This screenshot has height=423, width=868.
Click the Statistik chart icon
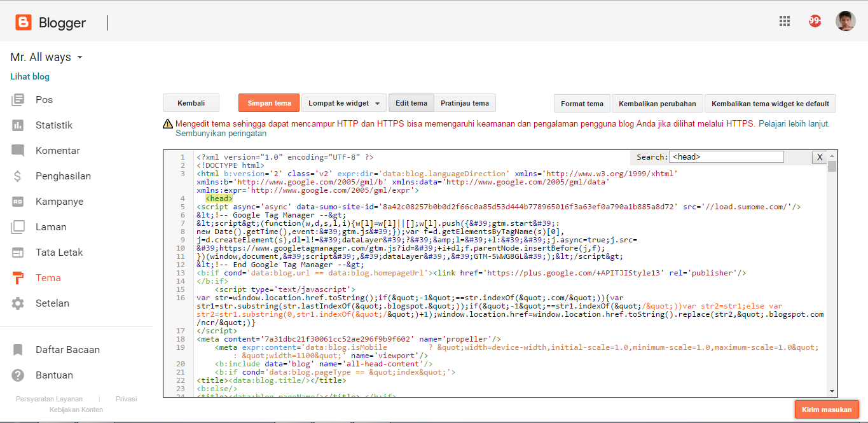(18, 125)
